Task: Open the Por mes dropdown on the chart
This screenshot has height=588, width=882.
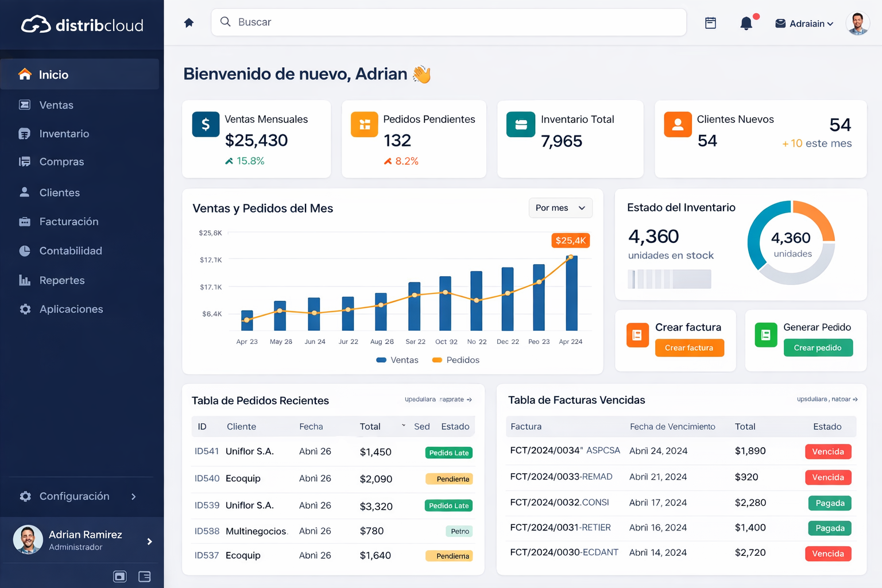Action: click(560, 208)
